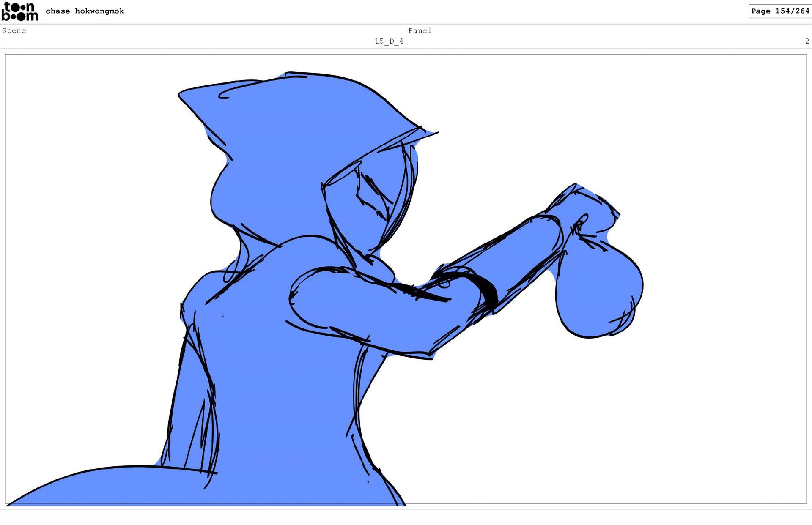812x525 pixels.
Task: Click the Toon Boom logo
Action: point(19,11)
